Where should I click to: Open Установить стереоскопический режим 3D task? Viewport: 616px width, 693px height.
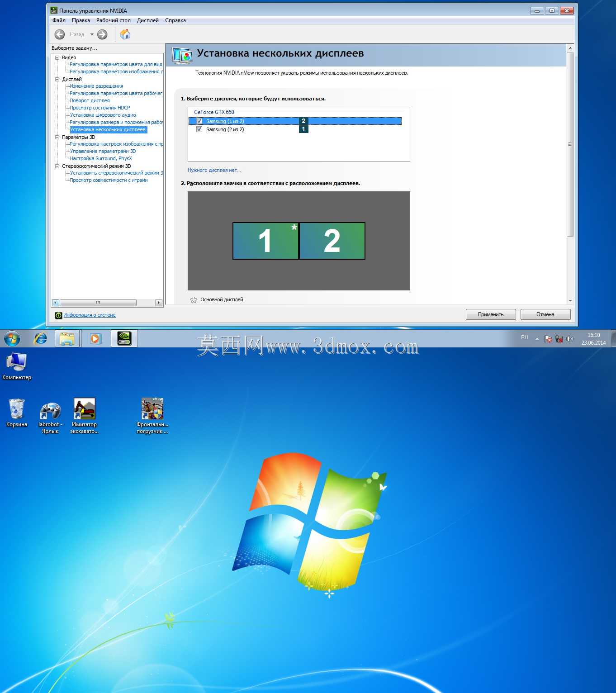116,173
